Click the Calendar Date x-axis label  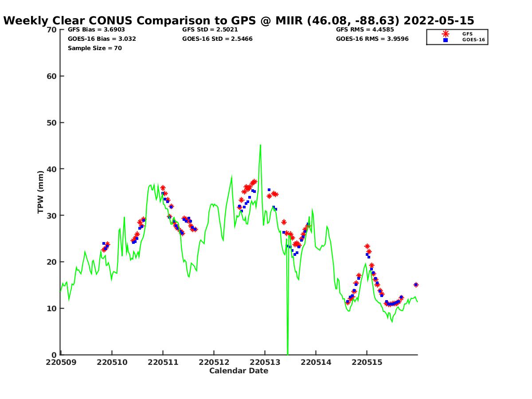239,371
